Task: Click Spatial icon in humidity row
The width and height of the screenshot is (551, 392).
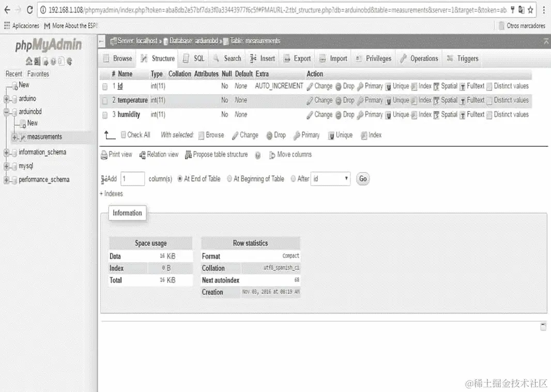Action: (436, 115)
